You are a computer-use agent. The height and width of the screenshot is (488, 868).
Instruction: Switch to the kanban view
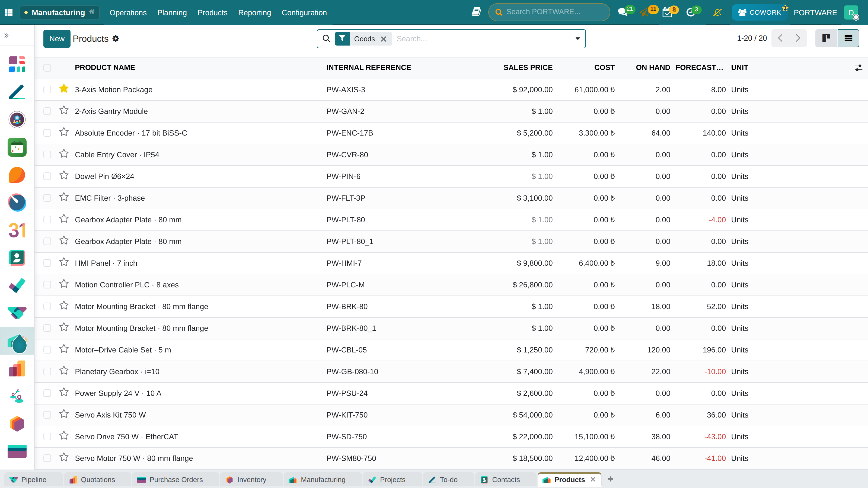coord(826,38)
